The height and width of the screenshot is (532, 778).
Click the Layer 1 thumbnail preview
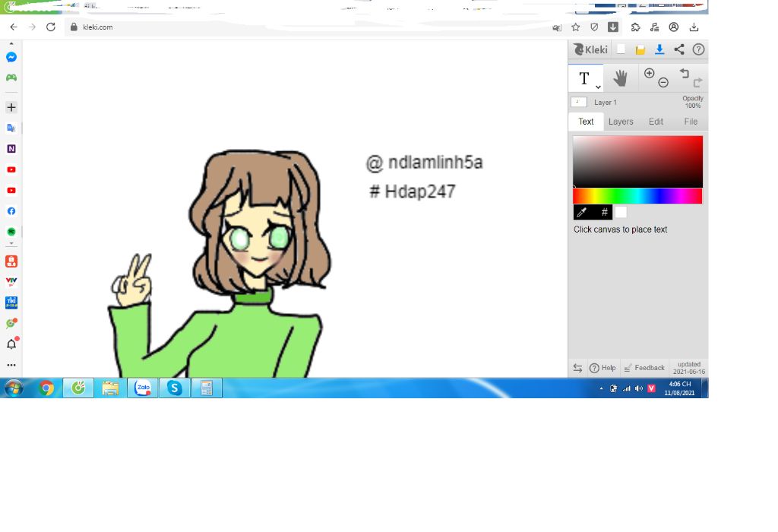point(579,103)
